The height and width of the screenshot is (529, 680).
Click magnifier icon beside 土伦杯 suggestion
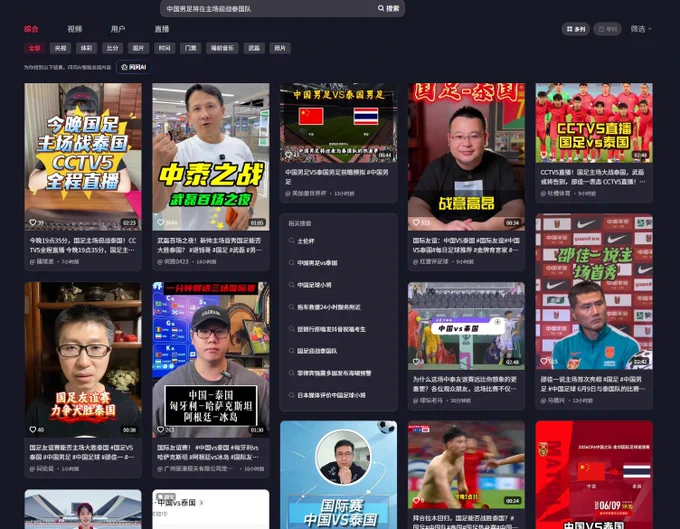pos(291,241)
